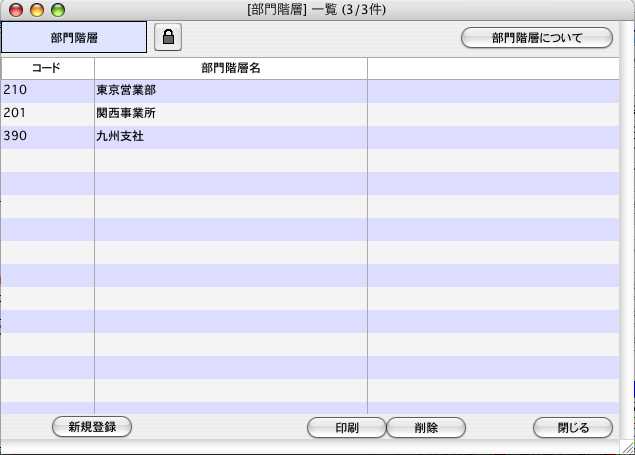Click 閉じる to close the list
This screenshot has height=455, width=635.
(x=573, y=427)
